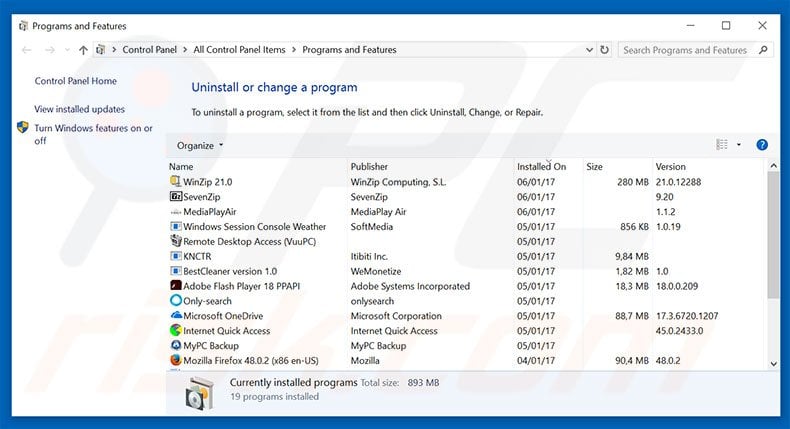This screenshot has height=429, width=790.
Task: Sort by the Size column header
Action: [595, 166]
